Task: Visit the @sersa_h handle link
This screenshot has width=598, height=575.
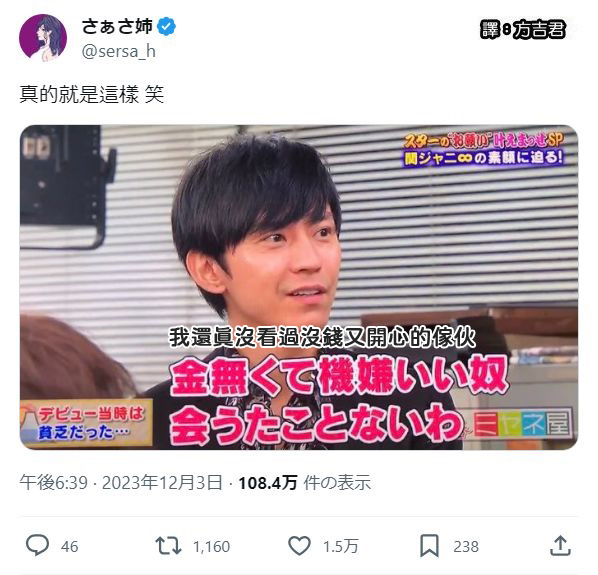Action: pos(119,51)
